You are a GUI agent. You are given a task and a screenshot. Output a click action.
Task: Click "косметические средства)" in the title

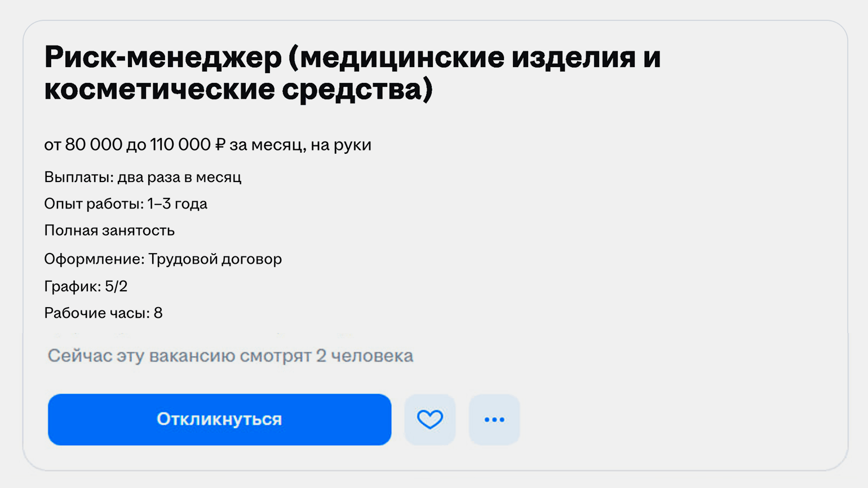pyautogui.click(x=238, y=90)
